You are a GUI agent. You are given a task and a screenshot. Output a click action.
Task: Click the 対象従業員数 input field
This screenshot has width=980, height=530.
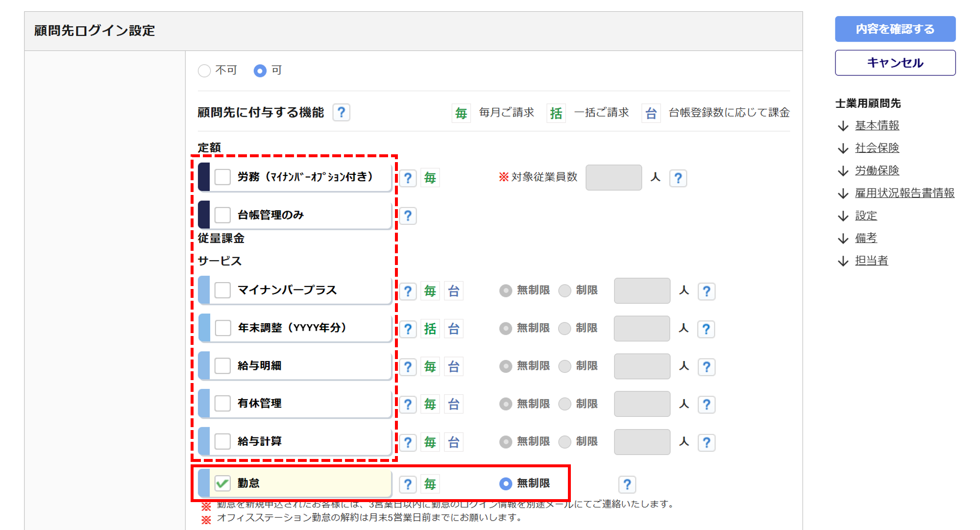[613, 177]
